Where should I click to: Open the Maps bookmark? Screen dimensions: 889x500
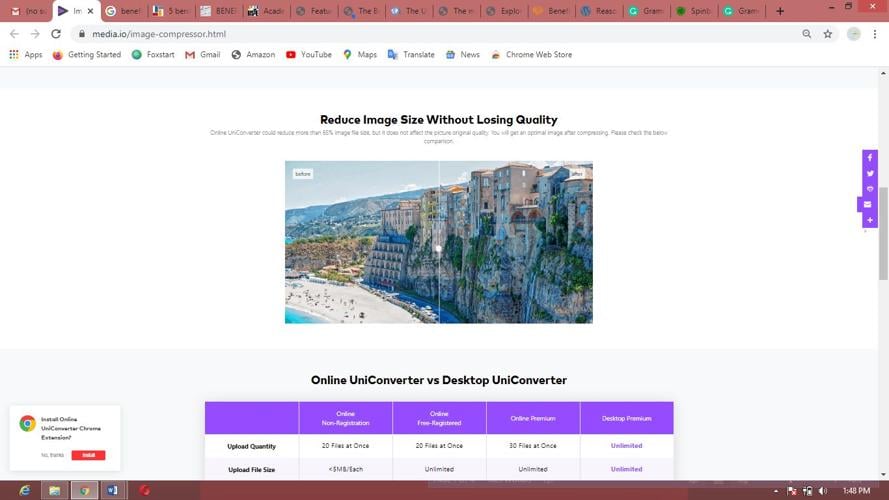pos(360,54)
